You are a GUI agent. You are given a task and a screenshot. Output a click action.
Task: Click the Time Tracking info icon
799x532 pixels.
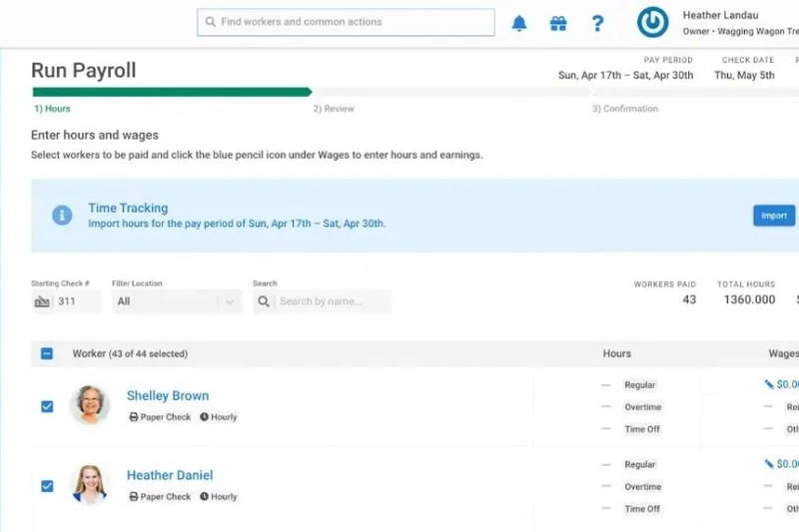62,216
